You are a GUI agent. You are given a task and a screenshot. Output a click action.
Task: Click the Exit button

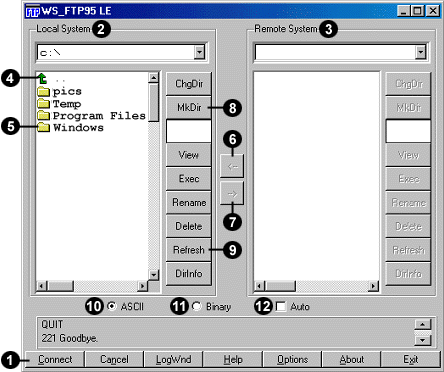411,360
